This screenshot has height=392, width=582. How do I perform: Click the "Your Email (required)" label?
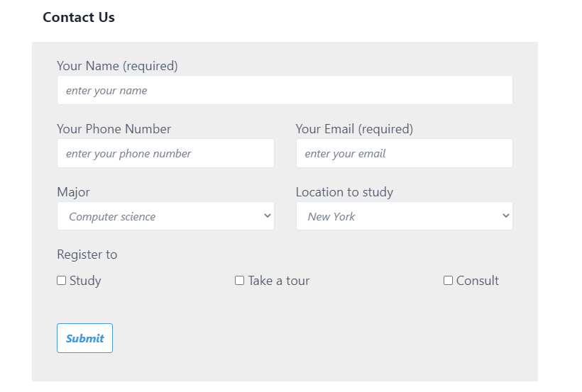click(354, 129)
